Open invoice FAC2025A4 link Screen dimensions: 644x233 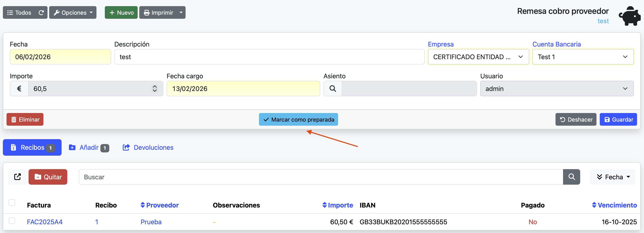45,222
